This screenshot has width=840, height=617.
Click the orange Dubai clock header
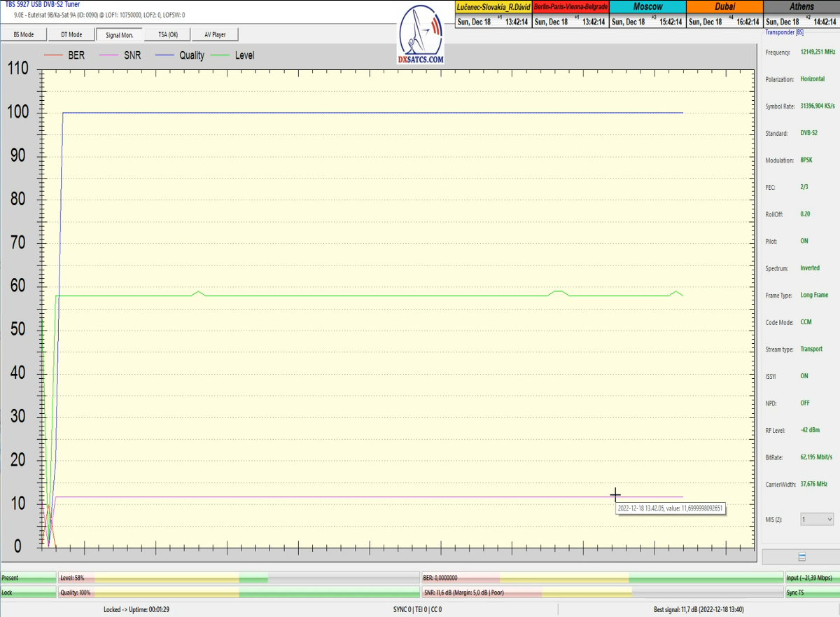pyautogui.click(x=724, y=6)
